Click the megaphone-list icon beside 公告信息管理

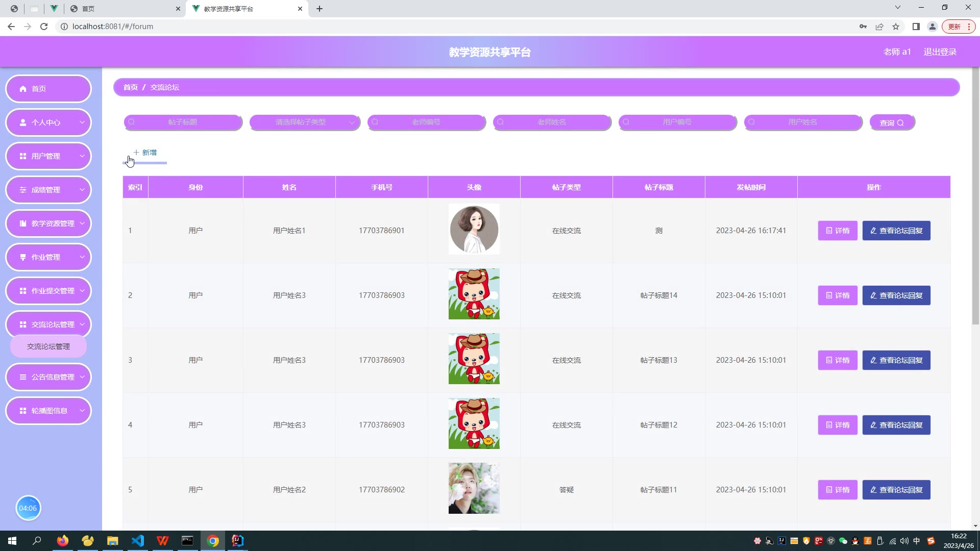coord(23,377)
